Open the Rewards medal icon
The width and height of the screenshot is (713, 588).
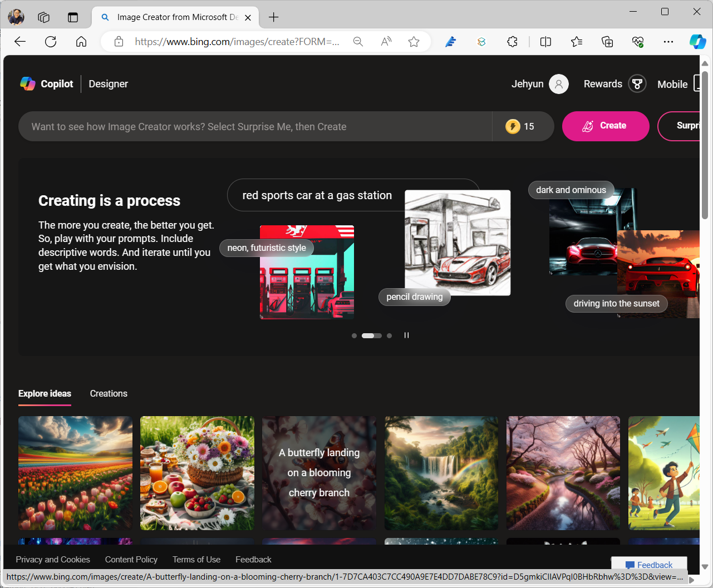637,84
